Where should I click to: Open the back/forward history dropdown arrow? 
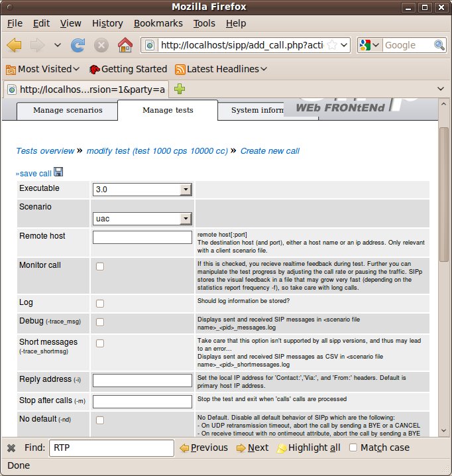click(x=58, y=45)
